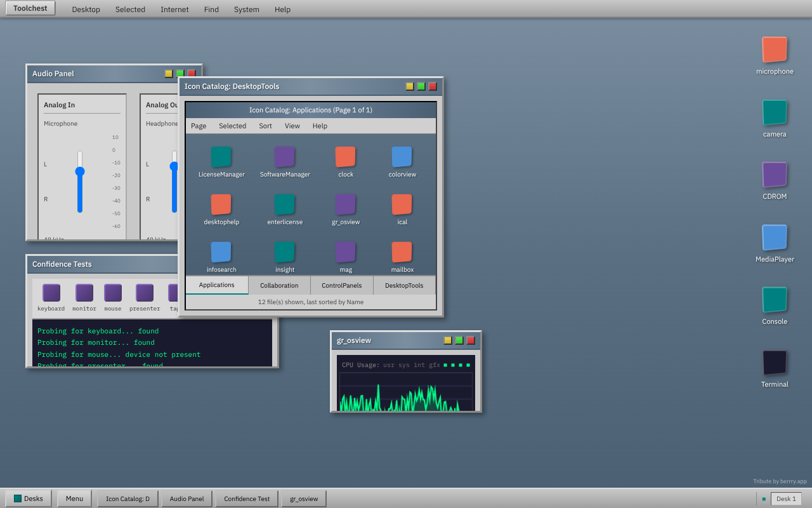The height and width of the screenshot is (508, 812).
Task: Switch to the Collaboration tab
Action: (x=279, y=284)
